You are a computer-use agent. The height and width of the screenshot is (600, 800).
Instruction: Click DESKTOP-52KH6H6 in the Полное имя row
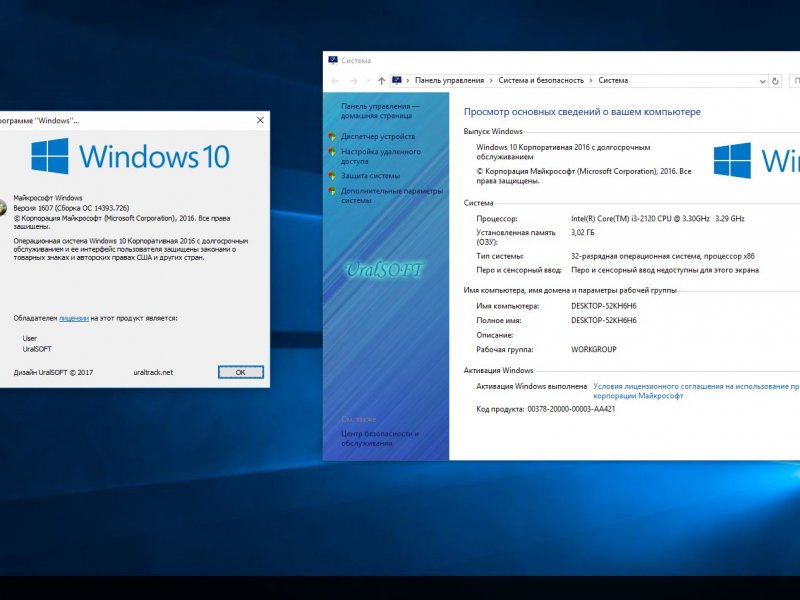pyautogui.click(x=604, y=320)
